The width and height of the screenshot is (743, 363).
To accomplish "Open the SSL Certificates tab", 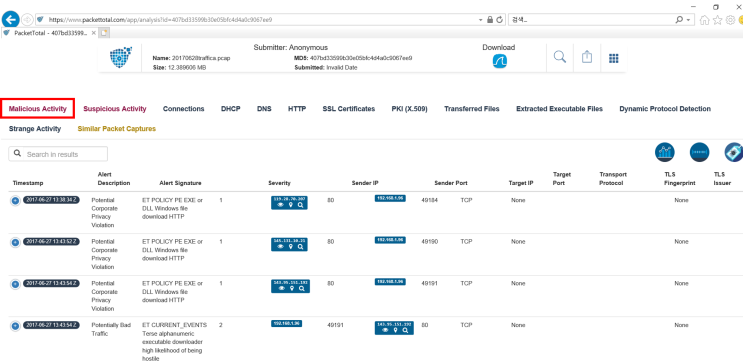I will (x=349, y=109).
